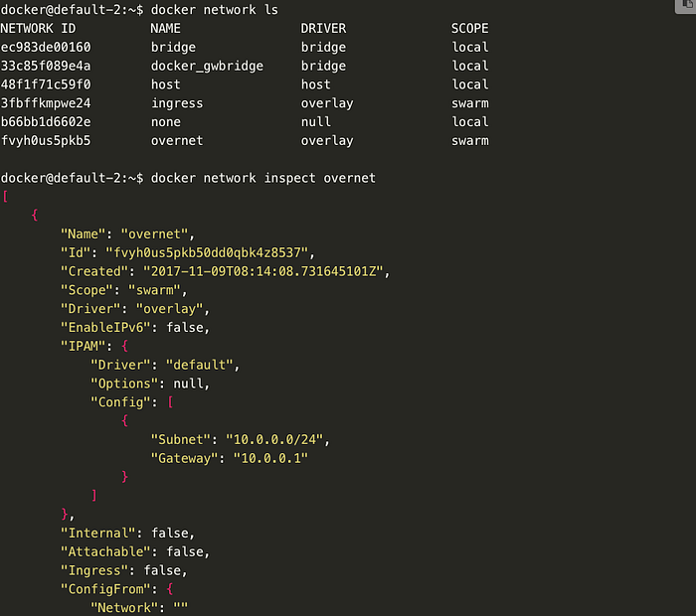Click the "Options" key
The image size is (696, 616).
124,384
